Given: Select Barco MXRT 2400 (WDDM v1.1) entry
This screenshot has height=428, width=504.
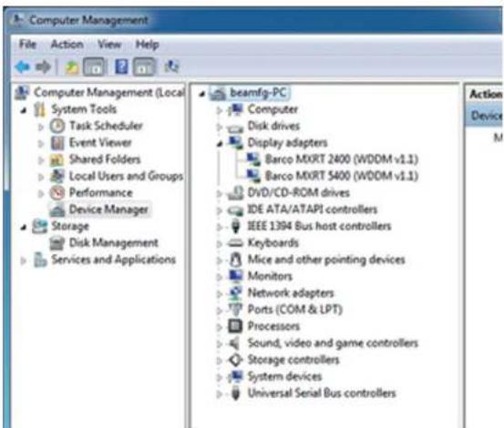Looking at the screenshot, I should point(342,159).
